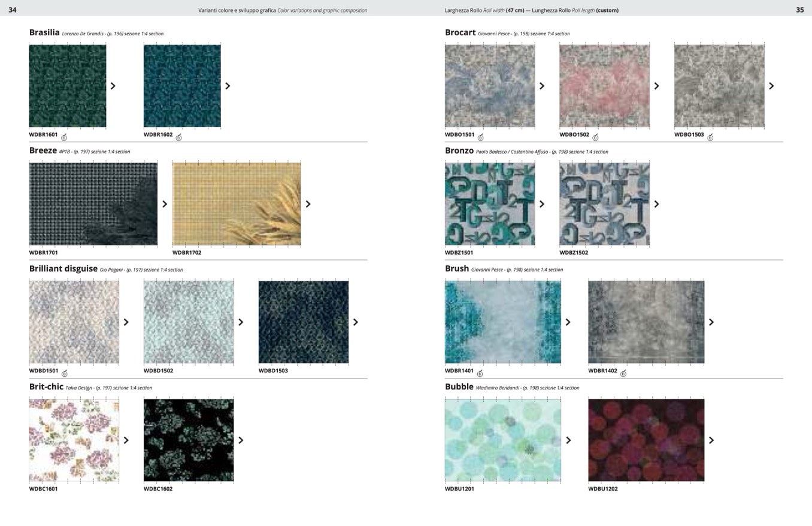Image resolution: width=812 pixels, height=526 pixels.
Task: Click page number 35 in the header
Action: tap(799, 10)
